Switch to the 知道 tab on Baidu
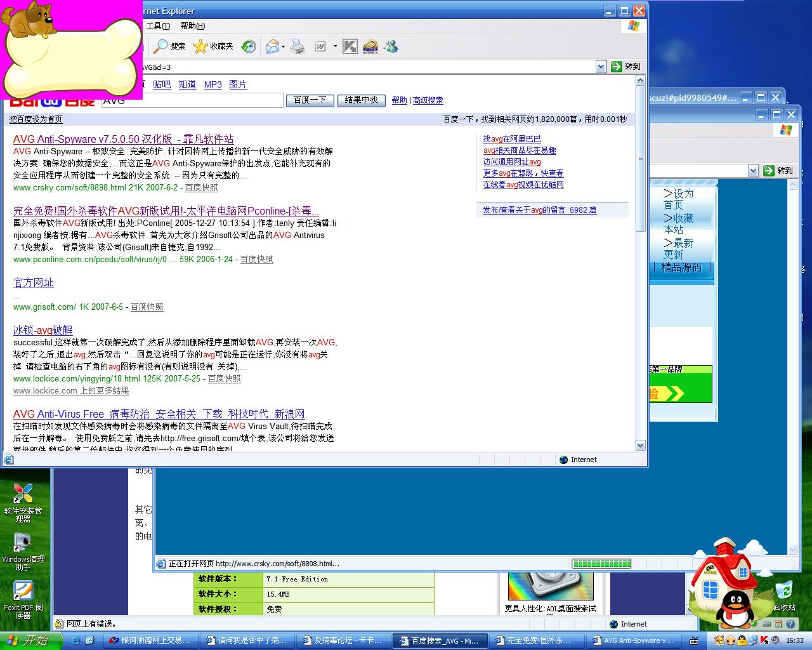Image resolution: width=812 pixels, height=650 pixels. tap(187, 84)
